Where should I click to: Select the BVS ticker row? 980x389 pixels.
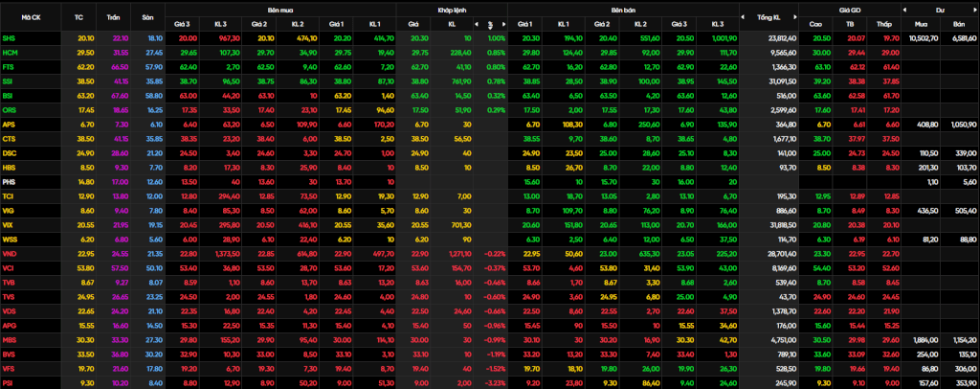(x=490, y=355)
